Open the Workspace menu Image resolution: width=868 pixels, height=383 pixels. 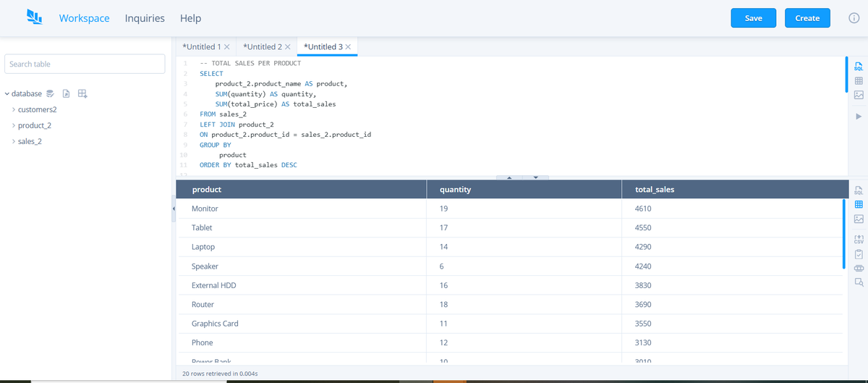point(84,18)
